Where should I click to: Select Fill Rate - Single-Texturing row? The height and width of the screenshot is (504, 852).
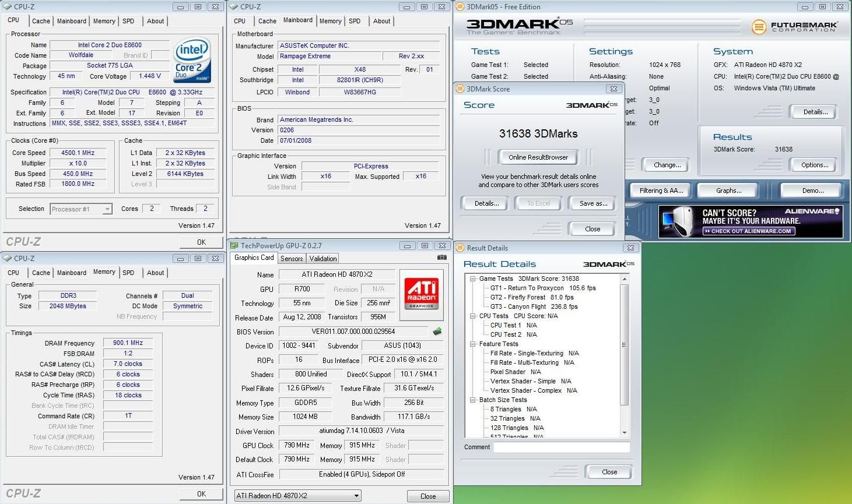tap(535, 353)
